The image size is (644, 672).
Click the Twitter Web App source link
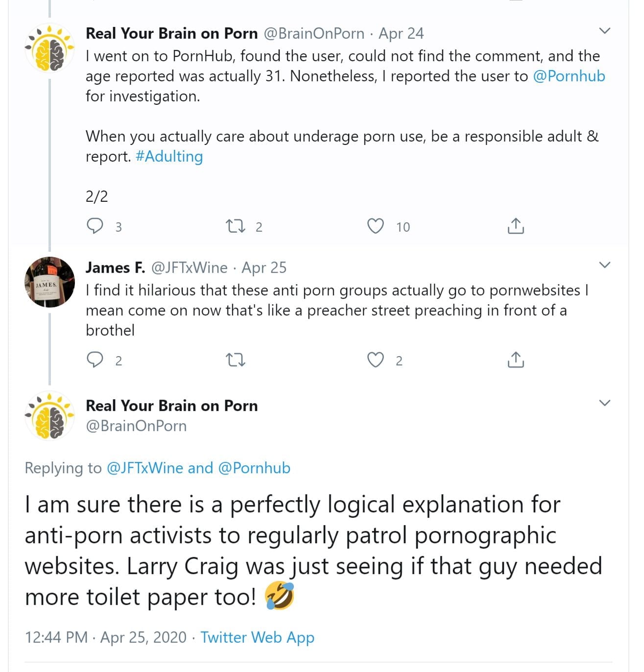click(x=257, y=638)
